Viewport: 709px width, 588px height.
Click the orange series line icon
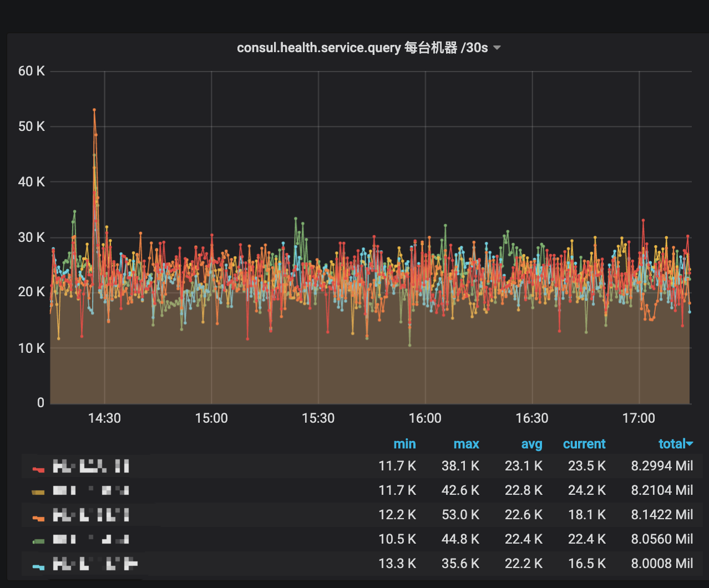point(38,515)
